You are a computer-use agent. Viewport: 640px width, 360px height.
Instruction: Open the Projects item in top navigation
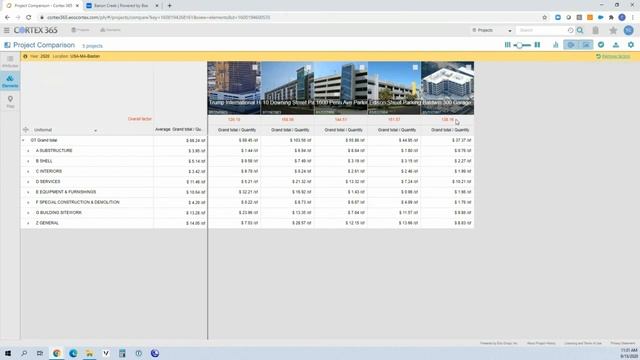81,30
